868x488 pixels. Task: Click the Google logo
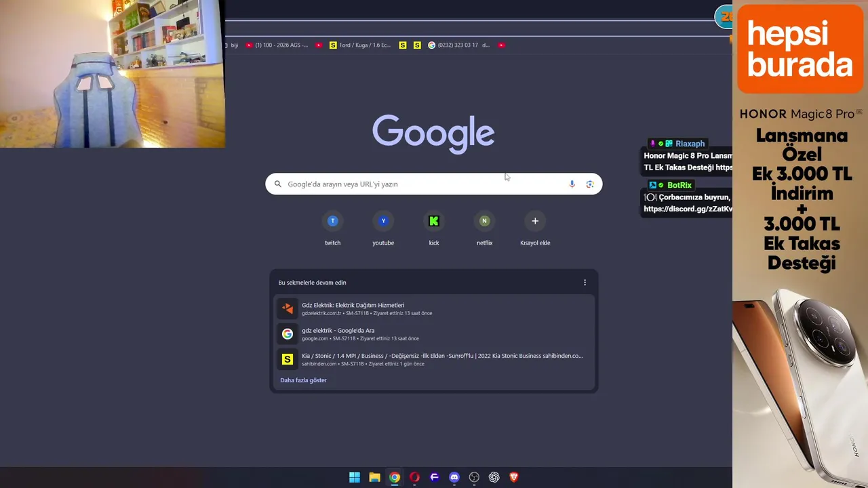point(433,134)
